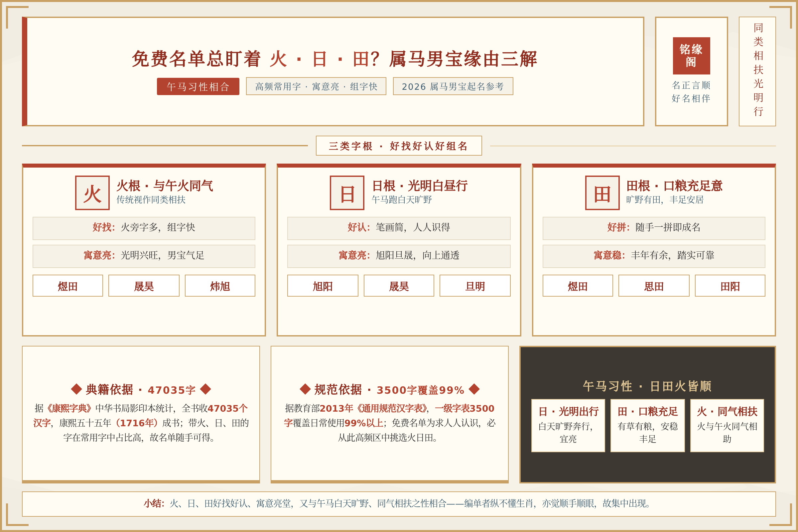Viewport: 798px width, 532px height.
Task: Click the name chip 煜田 in the 火根 card
Action: (68, 286)
